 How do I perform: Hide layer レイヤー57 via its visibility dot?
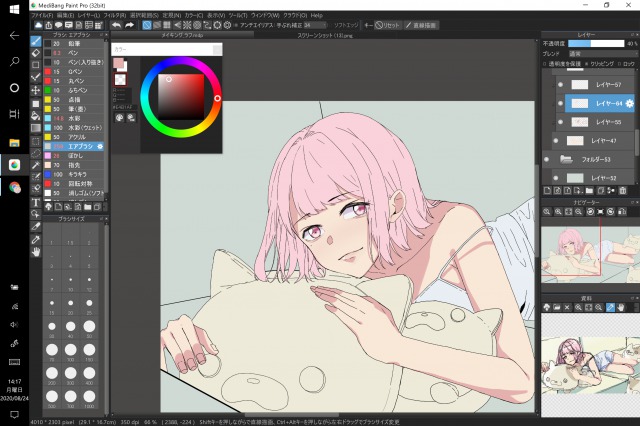(x=558, y=86)
